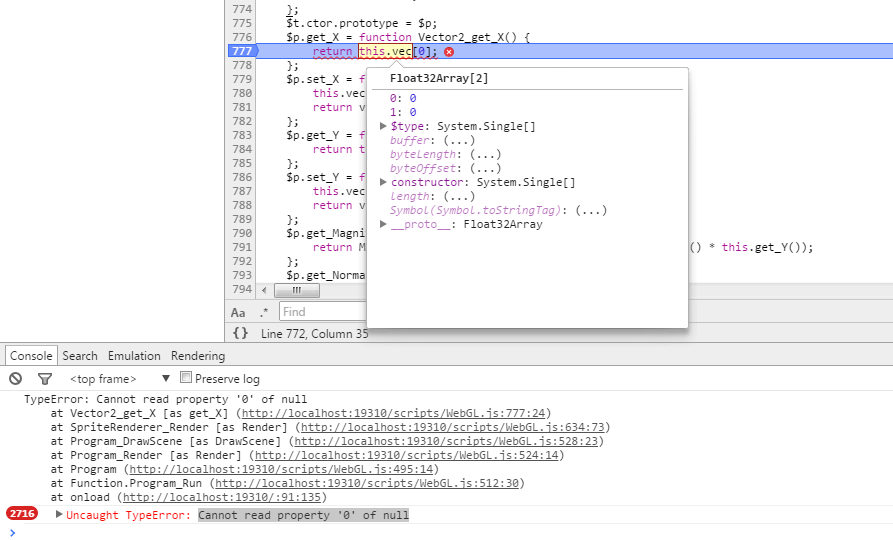This screenshot has height=540, width=893.
Task: Click the horizontal scrollbar thumb in editor
Action: (x=297, y=291)
